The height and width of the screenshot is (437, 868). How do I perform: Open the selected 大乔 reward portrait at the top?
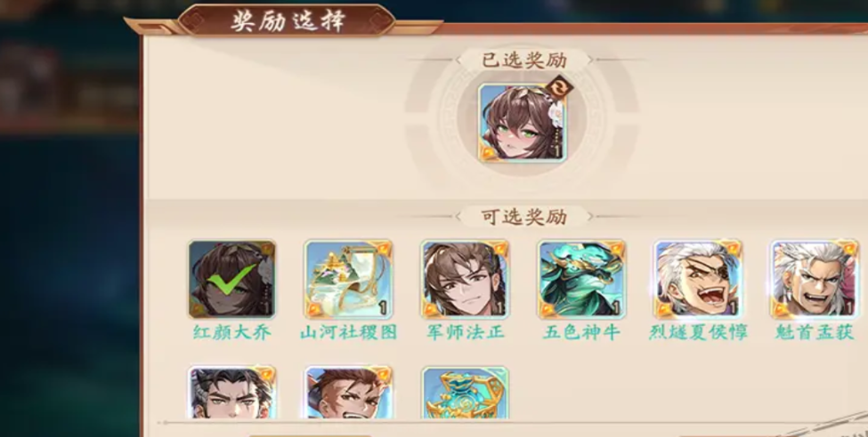pos(522,123)
